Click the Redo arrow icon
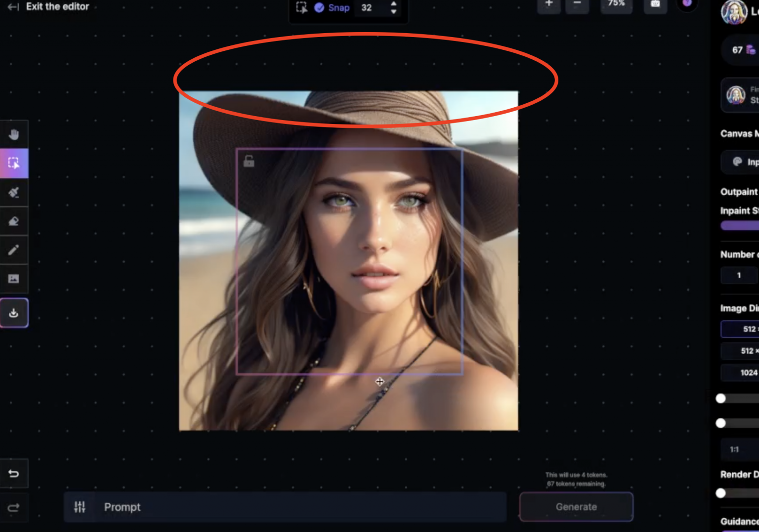Viewport: 759px width, 532px height. pos(14,508)
